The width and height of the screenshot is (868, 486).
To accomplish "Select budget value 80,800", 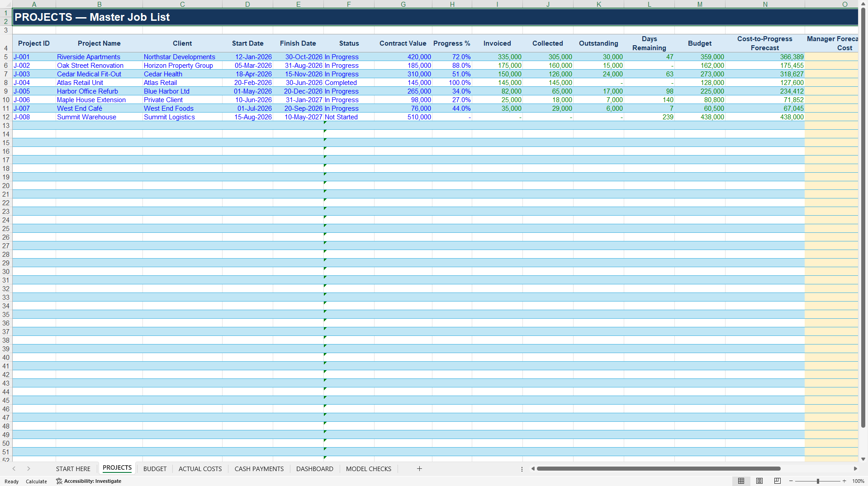I will [700, 100].
